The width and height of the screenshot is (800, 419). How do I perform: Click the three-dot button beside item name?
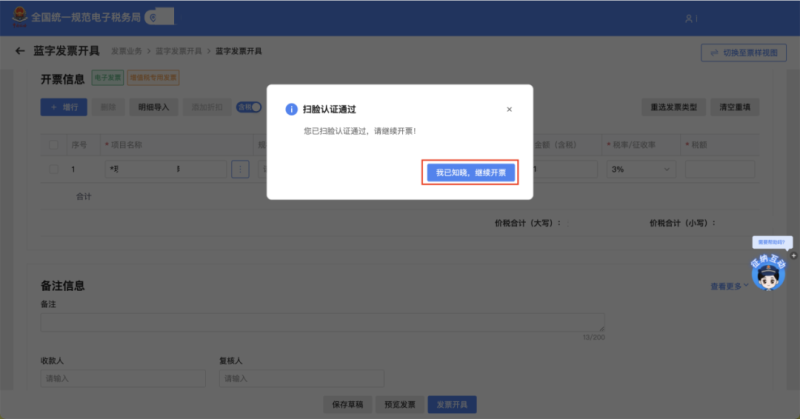point(240,169)
